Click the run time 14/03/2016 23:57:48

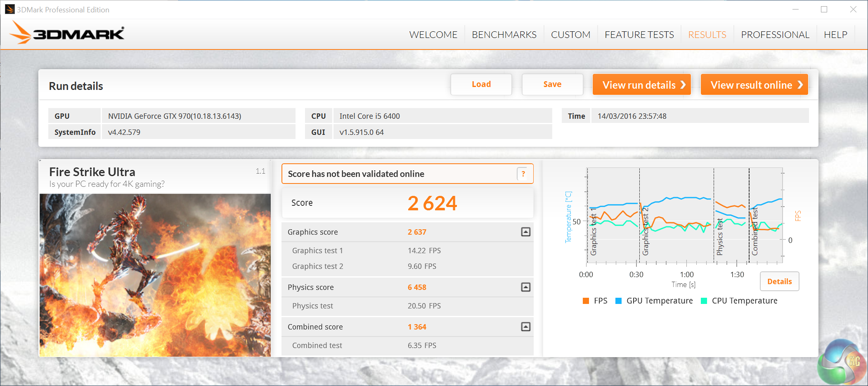pyautogui.click(x=632, y=116)
